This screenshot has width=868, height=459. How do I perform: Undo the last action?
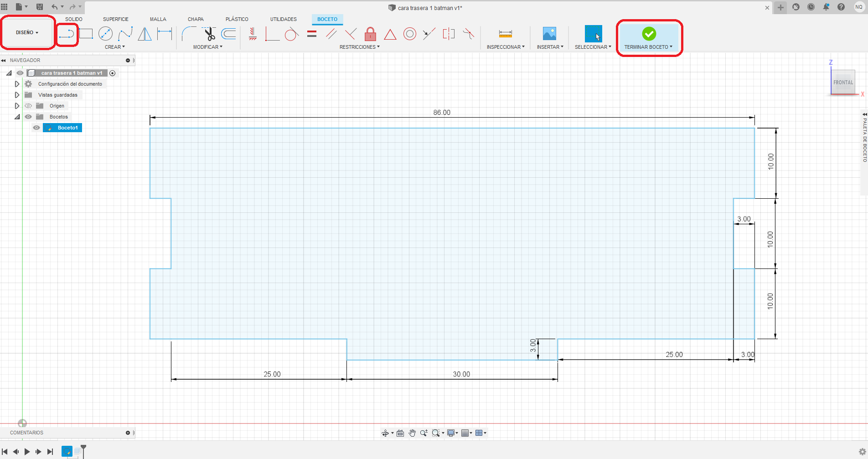[55, 7]
